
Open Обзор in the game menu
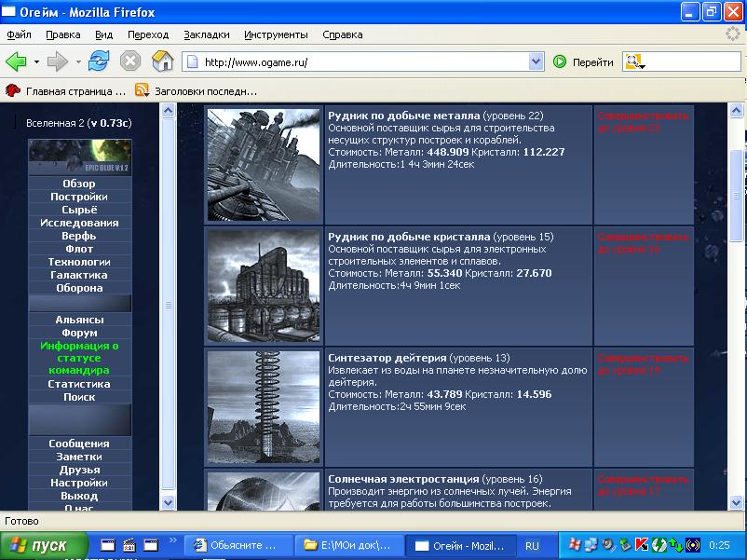(79, 184)
